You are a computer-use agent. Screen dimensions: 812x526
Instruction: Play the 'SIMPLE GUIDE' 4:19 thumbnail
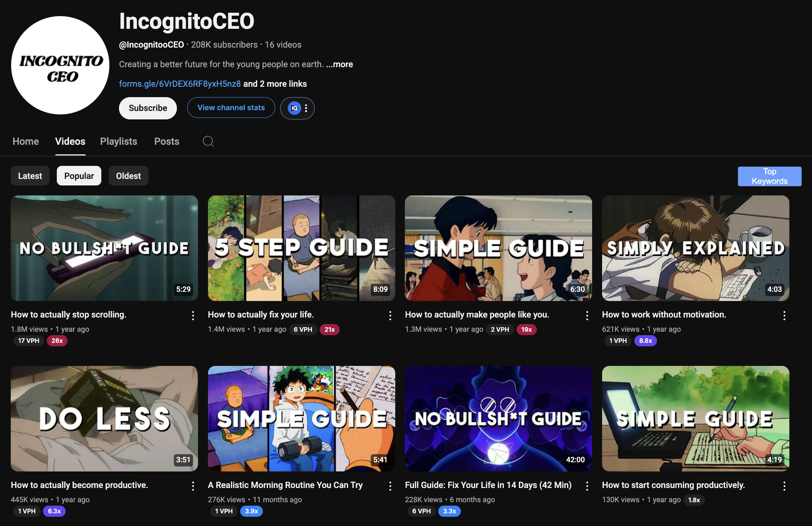[x=696, y=418]
